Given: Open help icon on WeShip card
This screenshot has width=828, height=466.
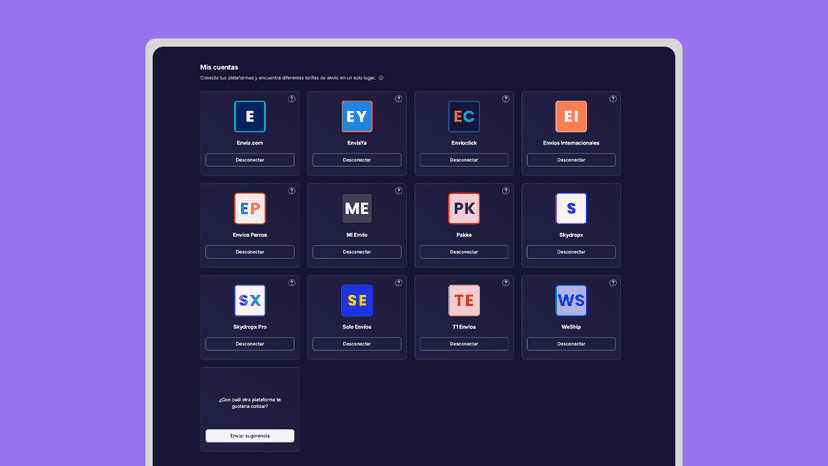Looking at the screenshot, I should coord(613,283).
